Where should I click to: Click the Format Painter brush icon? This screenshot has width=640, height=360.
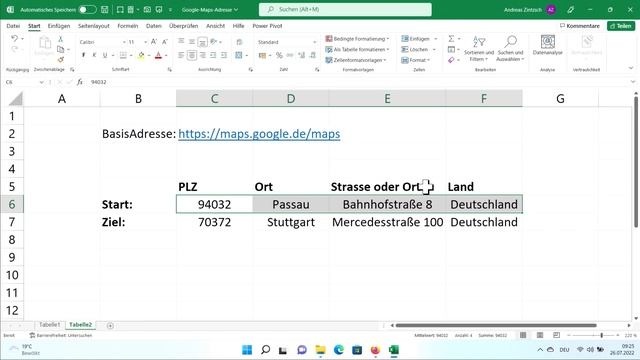[60, 60]
